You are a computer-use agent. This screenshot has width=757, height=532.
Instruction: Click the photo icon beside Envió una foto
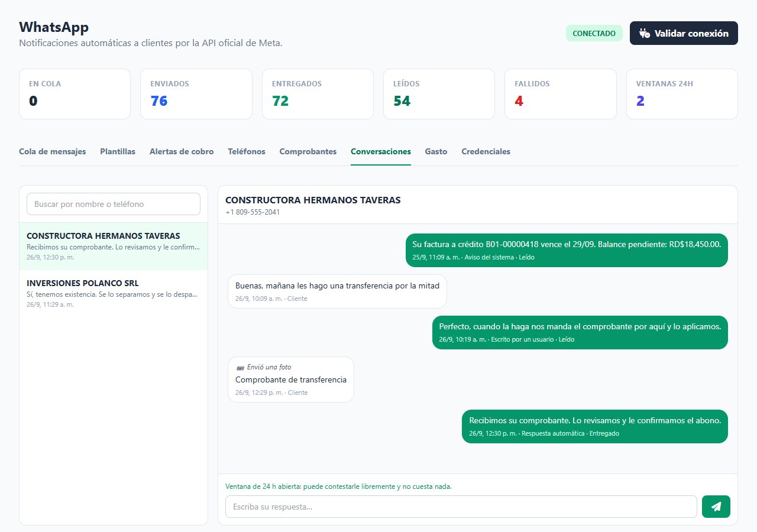click(x=240, y=368)
